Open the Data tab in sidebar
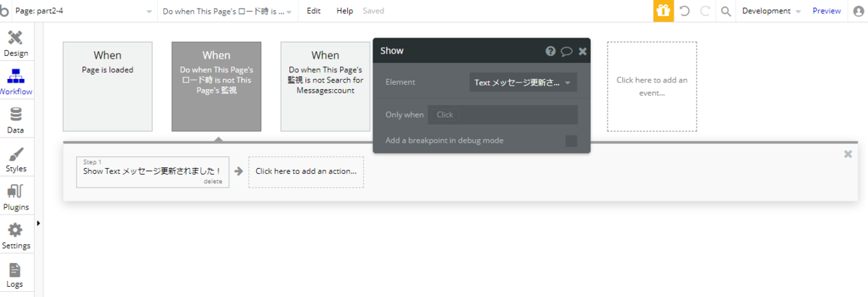This screenshot has width=868, height=297. (15, 121)
